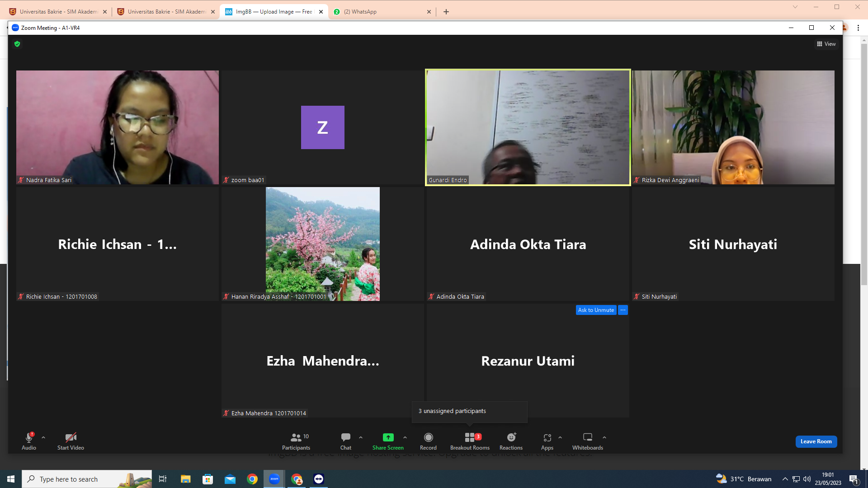Select Gunardi Endro's video tile
The width and height of the screenshot is (868, 488).
528,127
